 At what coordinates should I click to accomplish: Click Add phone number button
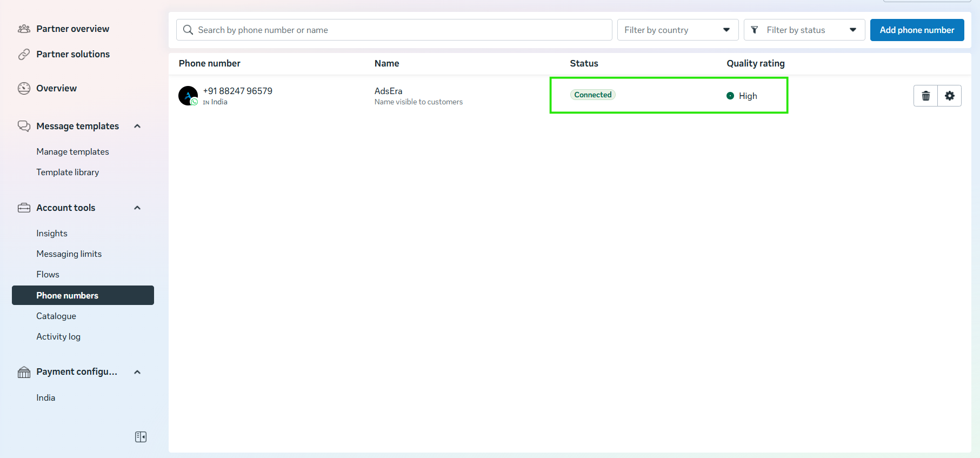917,30
